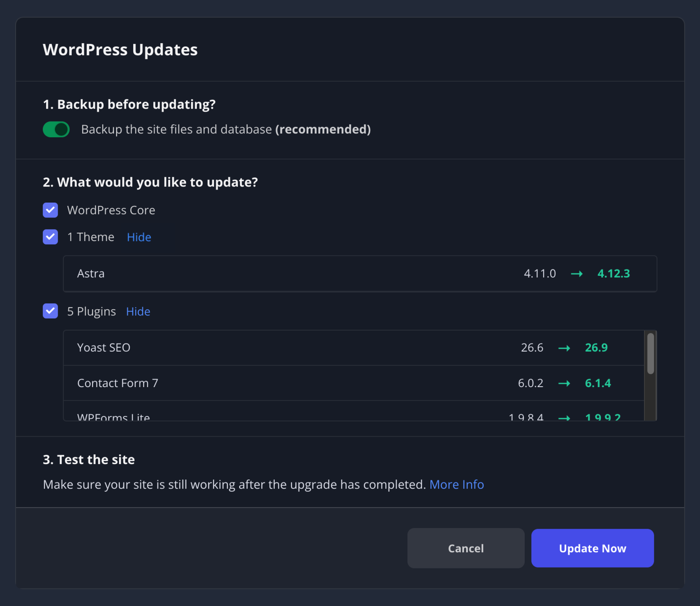Screen dimensions: 700x606
Task: Open the More Info link
Action: 456,484
